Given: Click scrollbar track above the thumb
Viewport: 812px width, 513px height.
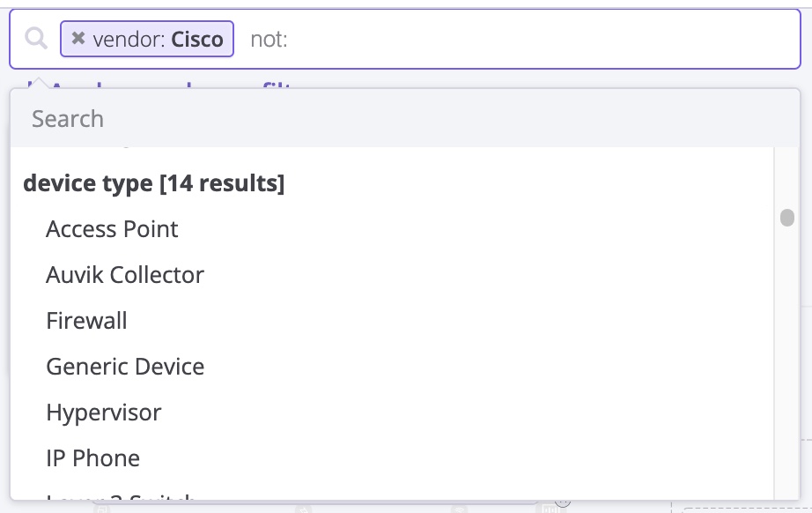Looking at the screenshot, I should 787,178.
